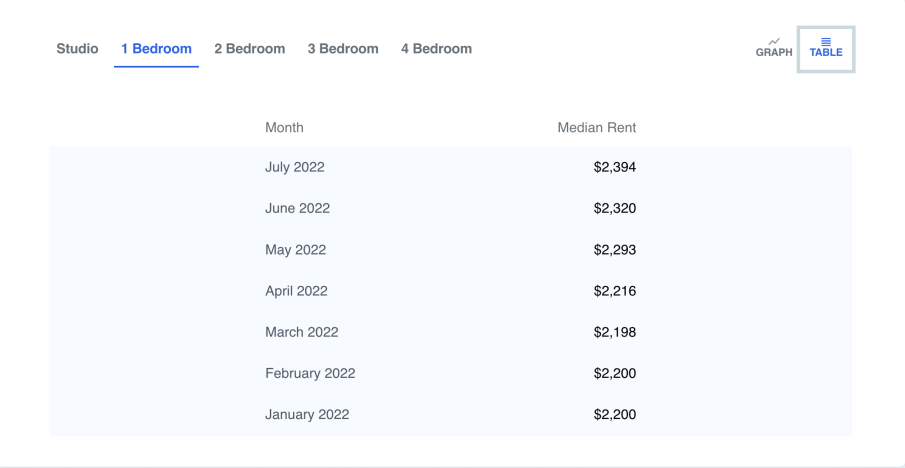Click the February 2022 month cell
905x468 pixels.
pos(310,374)
